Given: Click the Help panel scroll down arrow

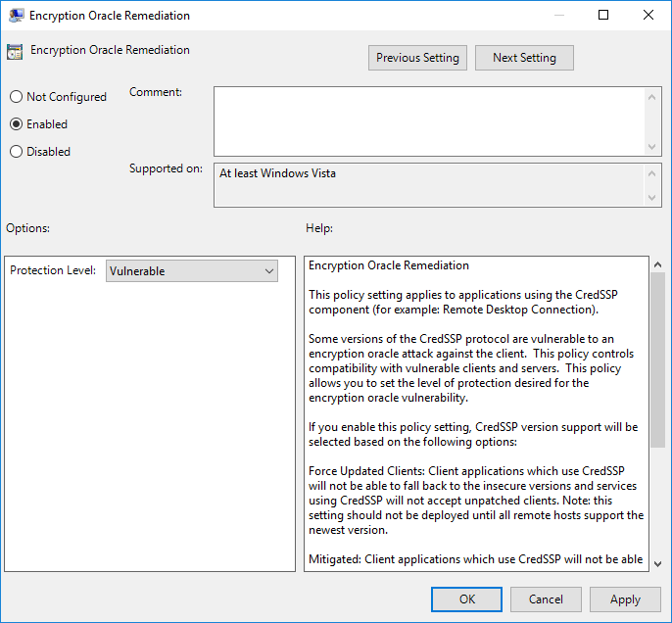Looking at the screenshot, I should (657, 563).
